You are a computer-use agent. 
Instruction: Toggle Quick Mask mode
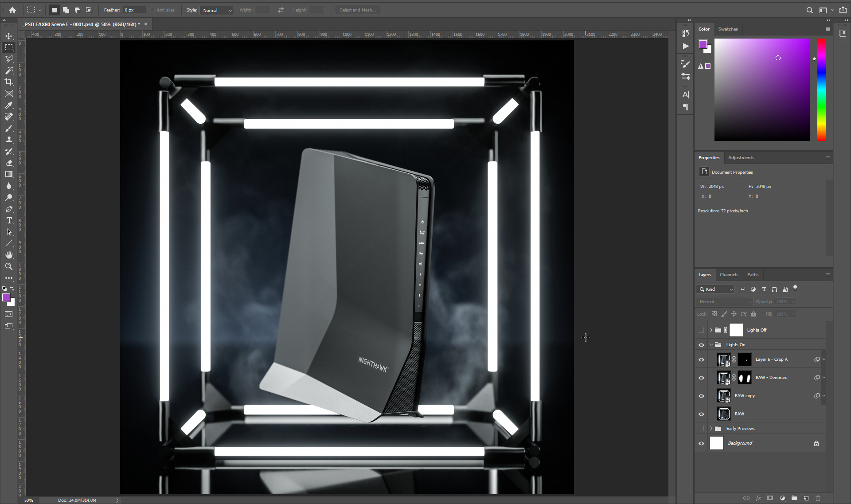point(9,314)
